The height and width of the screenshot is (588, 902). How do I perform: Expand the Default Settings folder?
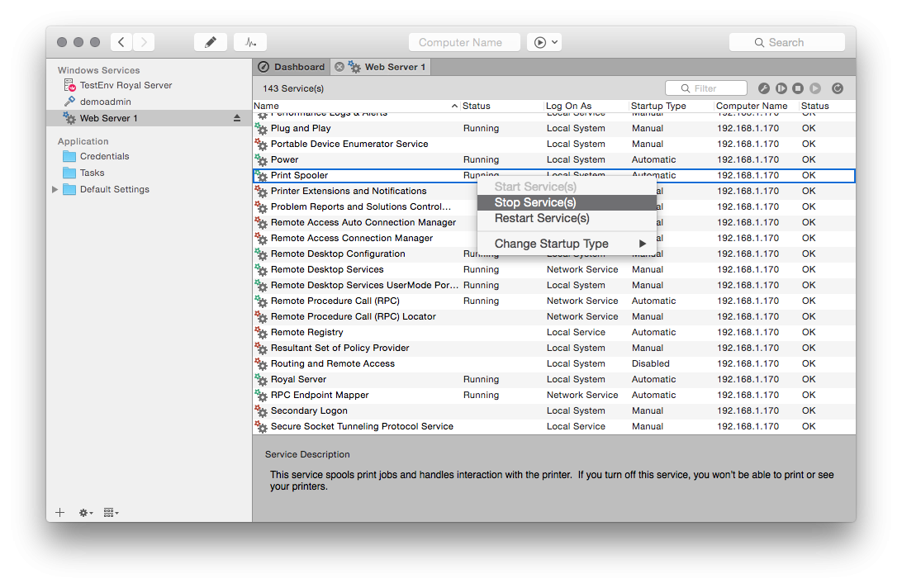[x=55, y=189]
